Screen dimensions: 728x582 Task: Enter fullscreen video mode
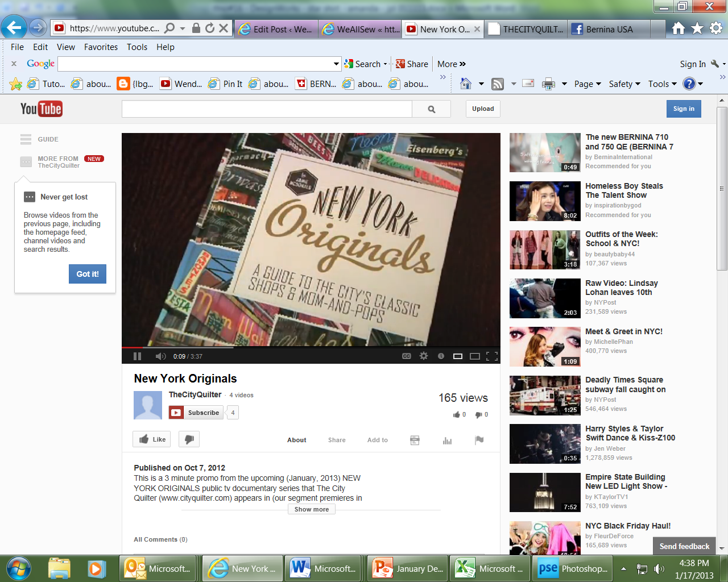click(x=492, y=356)
